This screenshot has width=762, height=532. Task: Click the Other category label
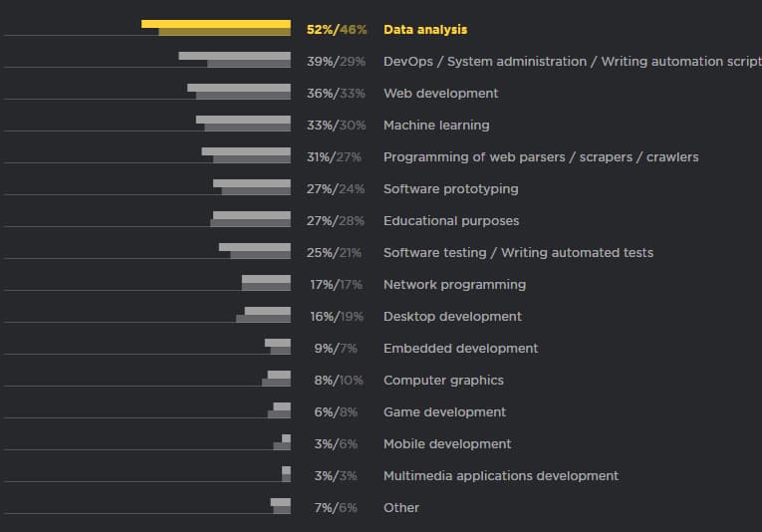point(401,508)
